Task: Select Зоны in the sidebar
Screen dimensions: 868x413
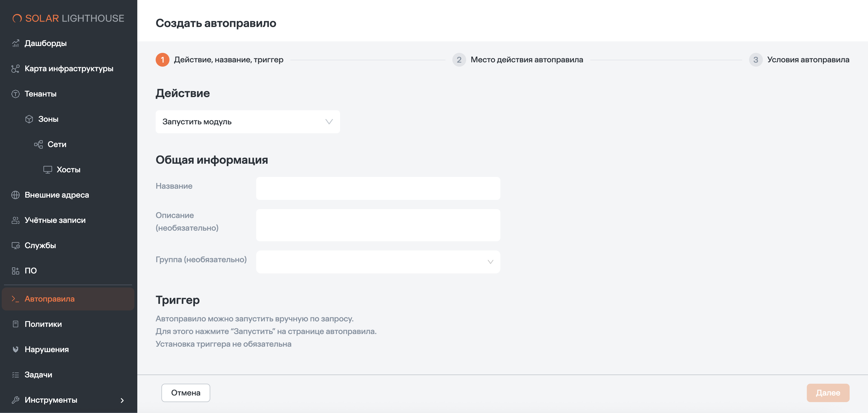Action: (x=48, y=119)
